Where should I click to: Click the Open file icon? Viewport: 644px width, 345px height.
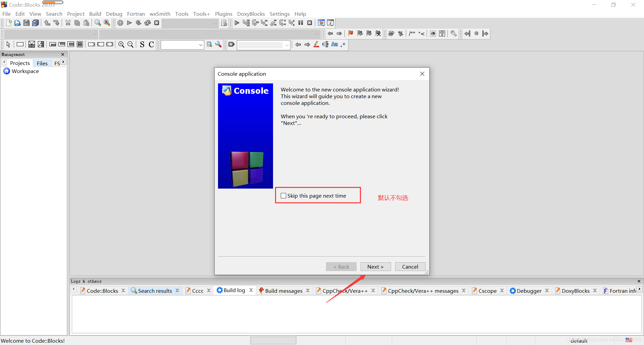17,23
